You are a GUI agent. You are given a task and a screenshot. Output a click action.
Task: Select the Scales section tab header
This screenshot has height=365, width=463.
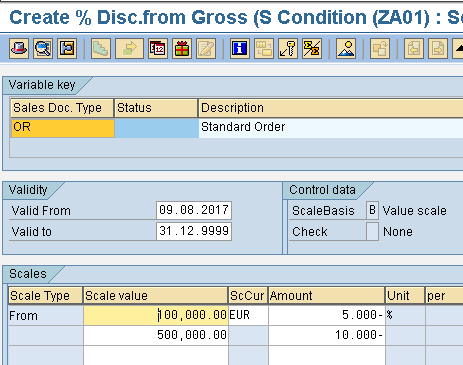pos(28,274)
